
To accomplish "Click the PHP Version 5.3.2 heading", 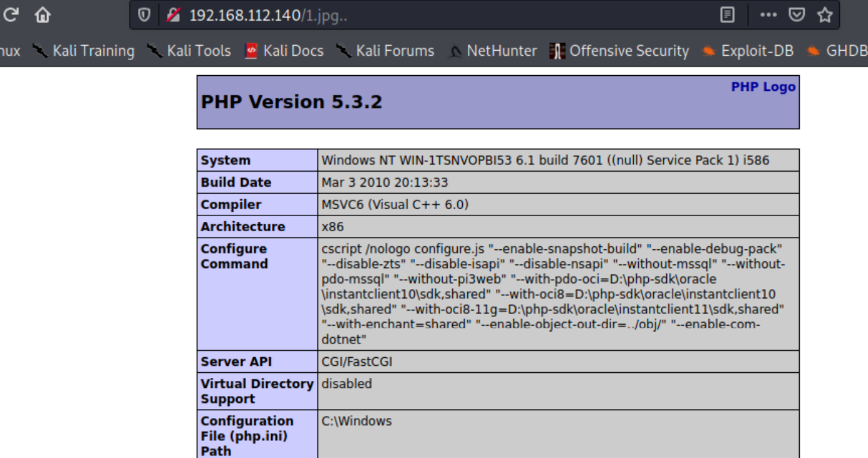I will coord(291,101).
